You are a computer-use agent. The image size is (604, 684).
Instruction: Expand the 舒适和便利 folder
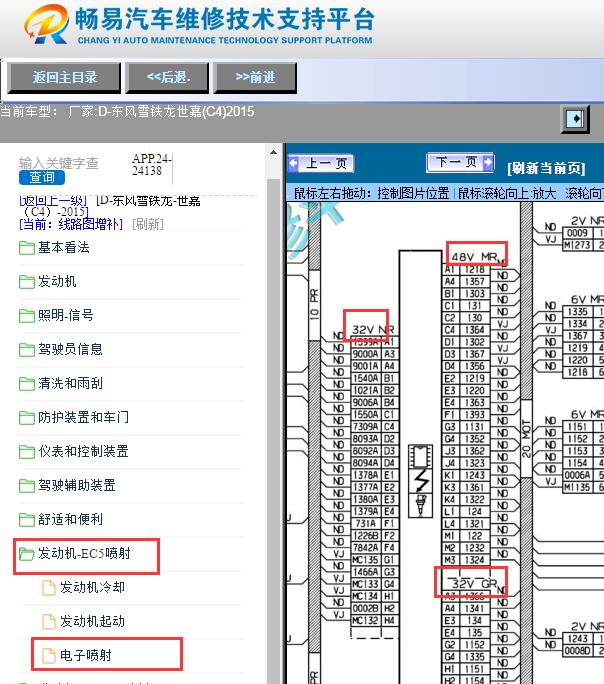(x=70, y=519)
